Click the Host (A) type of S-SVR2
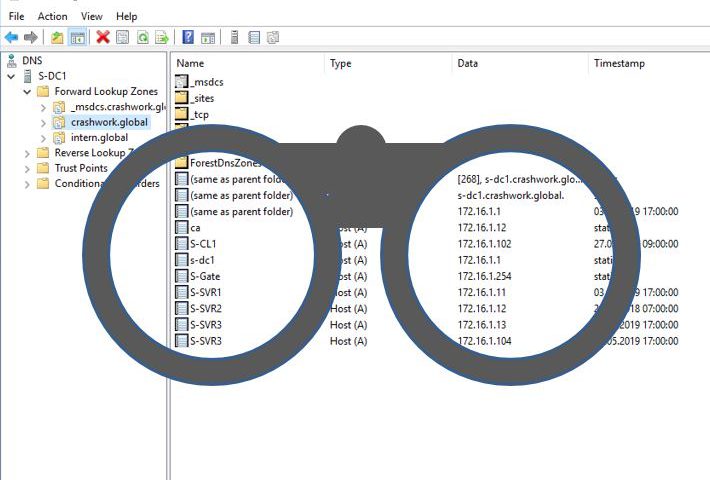Viewport: 710px width, 480px height. point(348,309)
